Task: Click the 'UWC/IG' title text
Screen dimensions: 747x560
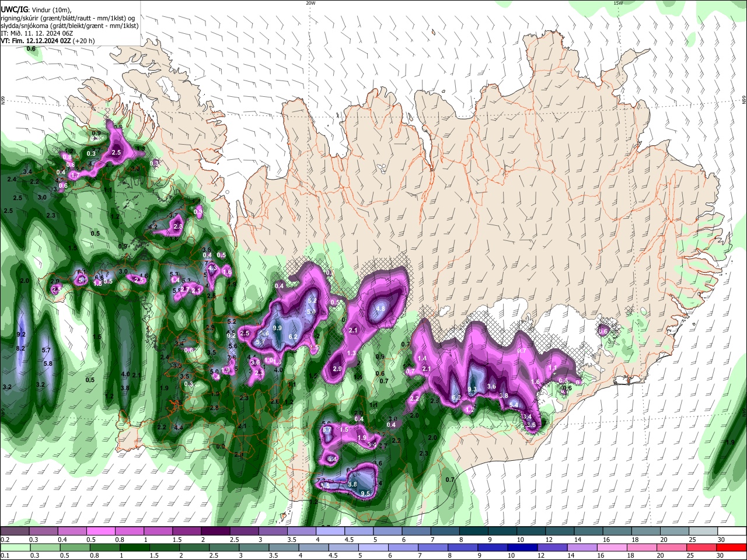Action: (x=14, y=9)
